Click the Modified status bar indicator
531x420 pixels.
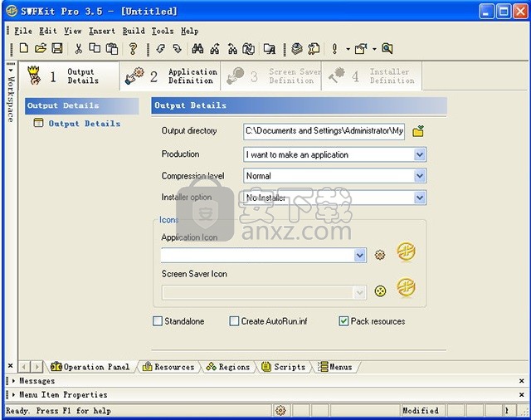[421, 411]
